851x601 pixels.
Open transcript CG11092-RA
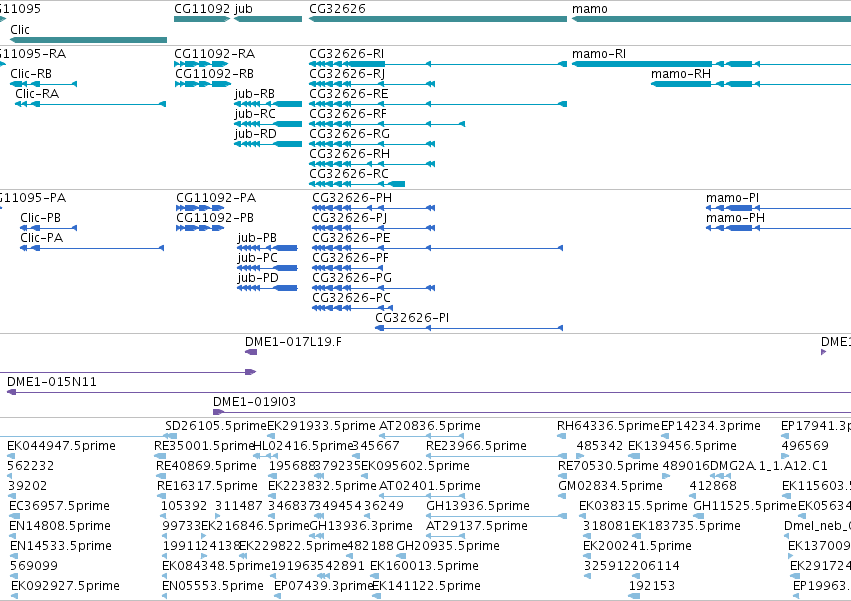click(x=201, y=64)
